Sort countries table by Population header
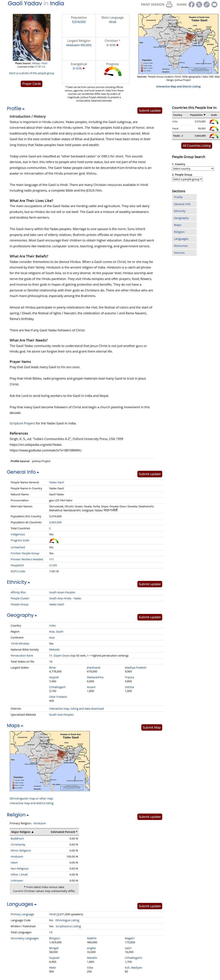The width and height of the screenshot is (220, 980). pos(197,115)
